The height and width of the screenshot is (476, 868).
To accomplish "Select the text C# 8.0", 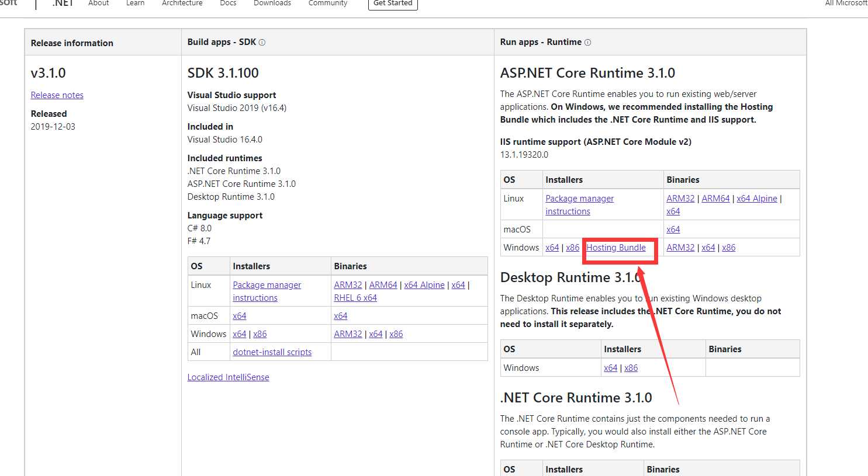I will (x=199, y=228).
